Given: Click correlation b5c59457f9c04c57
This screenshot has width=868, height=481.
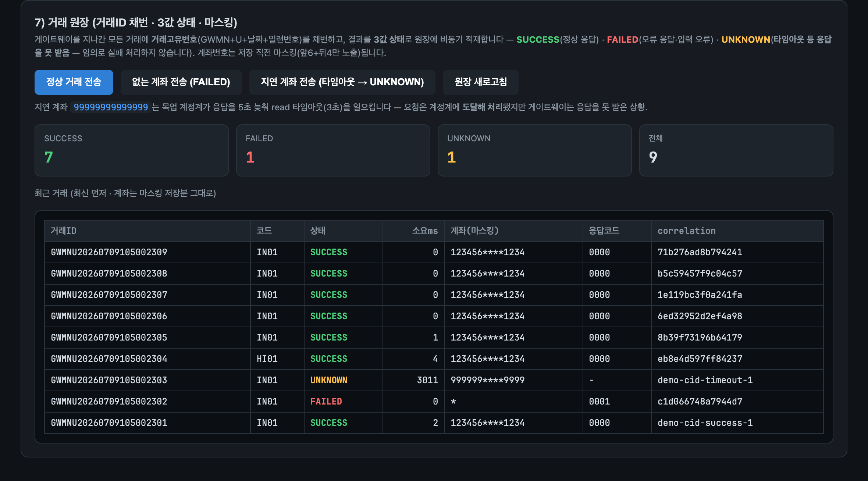Looking at the screenshot, I should pyautogui.click(x=700, y=274).
